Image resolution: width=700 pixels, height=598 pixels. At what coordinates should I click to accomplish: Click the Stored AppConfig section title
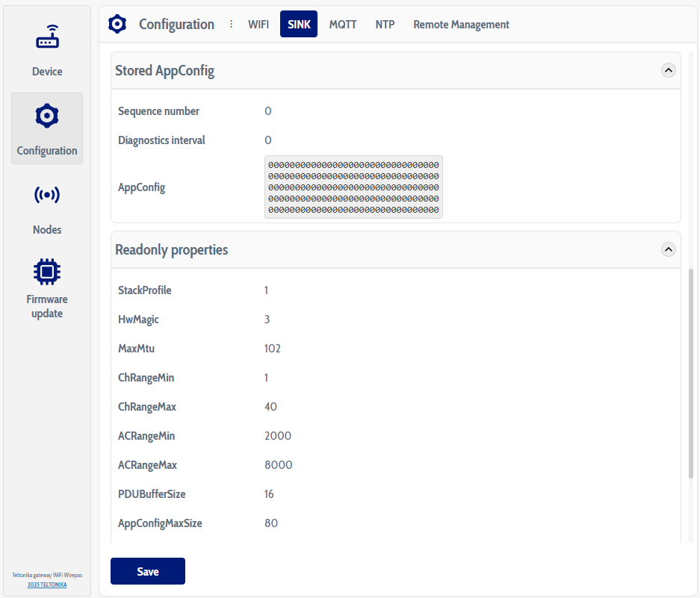(164, 71)
